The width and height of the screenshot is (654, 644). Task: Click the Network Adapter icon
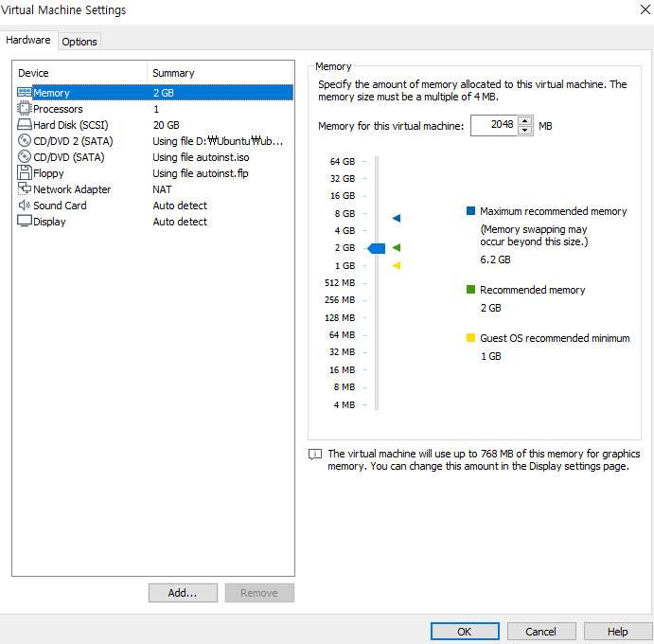[25, 188]
